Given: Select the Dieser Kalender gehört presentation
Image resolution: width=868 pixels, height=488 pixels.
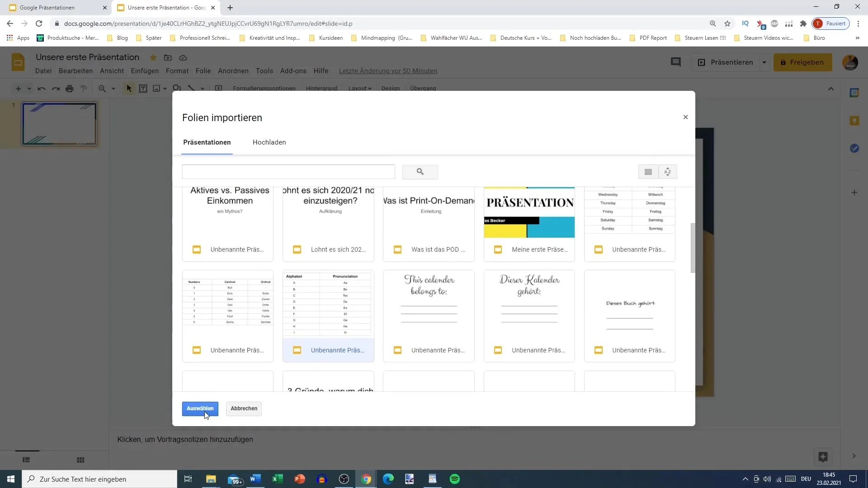Looking at the screenshot, I should pyautogui.click(x=529, y=316).
